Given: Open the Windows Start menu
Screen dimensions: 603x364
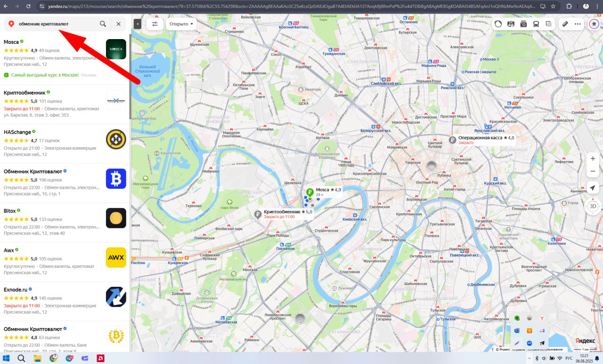Looking at the screenshot, I should pos(7,358).
